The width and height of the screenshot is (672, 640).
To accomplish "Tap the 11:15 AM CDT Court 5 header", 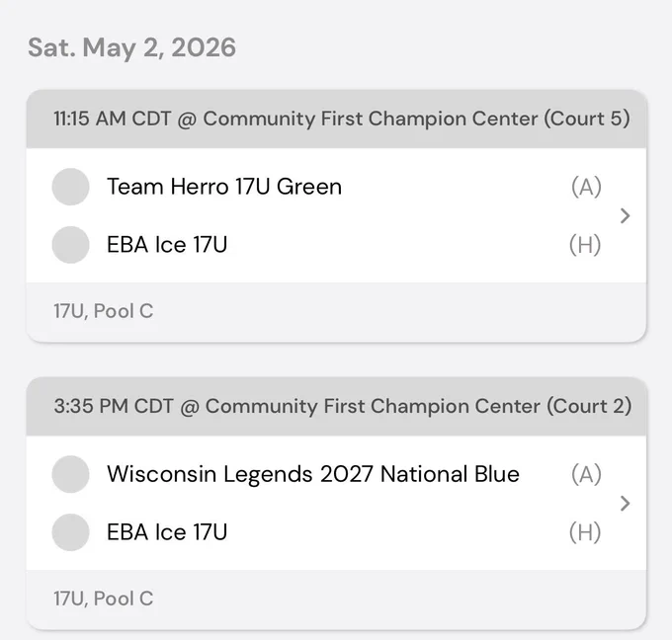I will click(336, 120).
